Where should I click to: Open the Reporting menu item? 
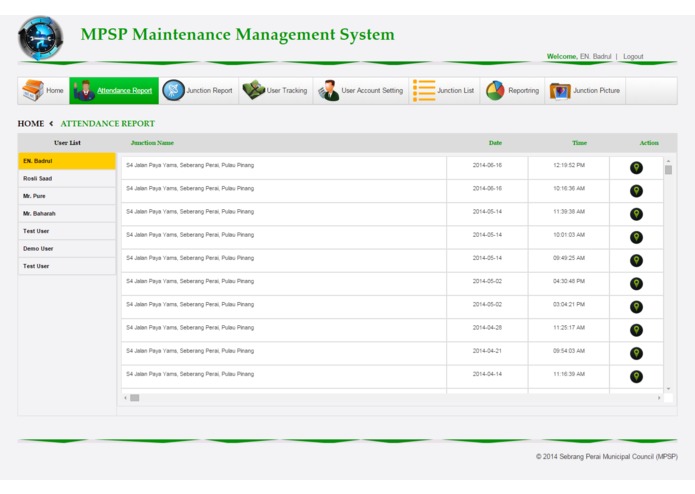(x=512, y=91)
